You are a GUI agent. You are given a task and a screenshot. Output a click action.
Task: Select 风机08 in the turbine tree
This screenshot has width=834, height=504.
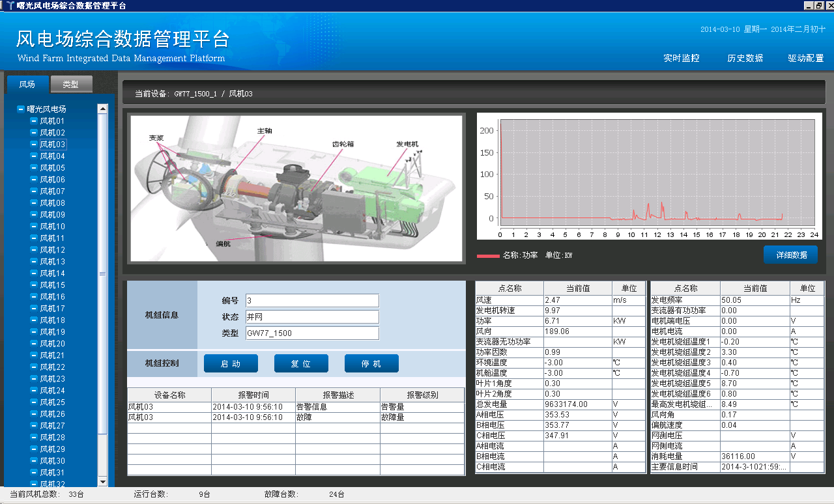[x=52, y=203]
